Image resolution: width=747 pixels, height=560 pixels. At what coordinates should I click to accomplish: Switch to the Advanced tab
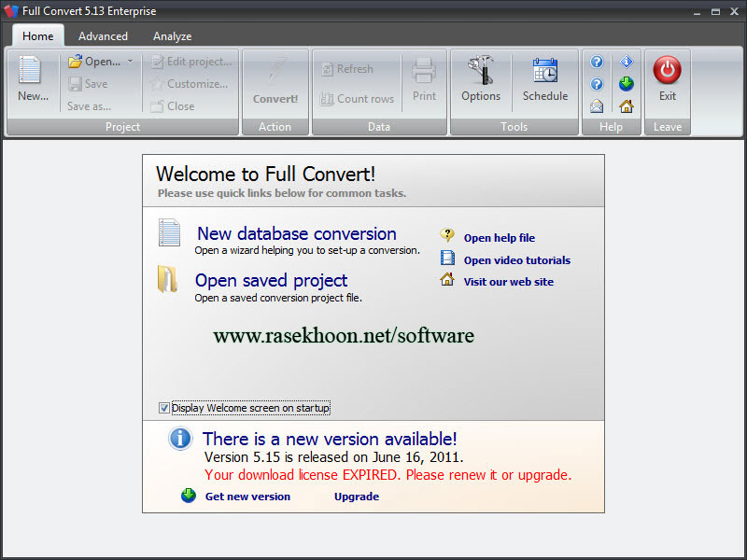[x=103, y=35]
